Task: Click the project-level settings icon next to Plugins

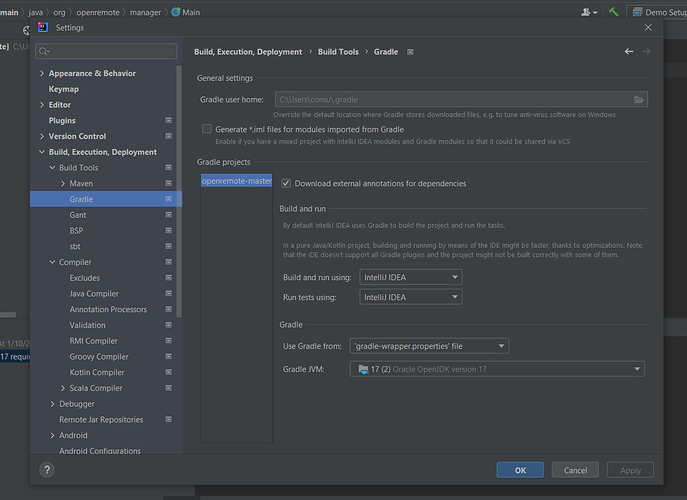Action: tap(168, 120)
